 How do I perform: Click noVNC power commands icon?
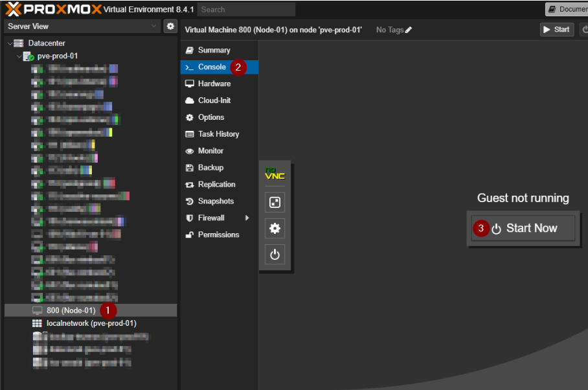click(275, 254)
